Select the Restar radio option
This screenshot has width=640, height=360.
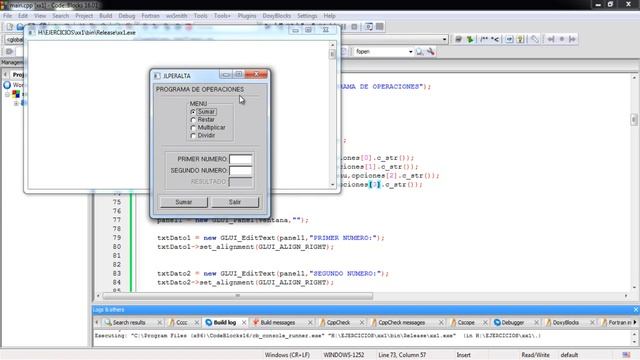pos(202,120)
